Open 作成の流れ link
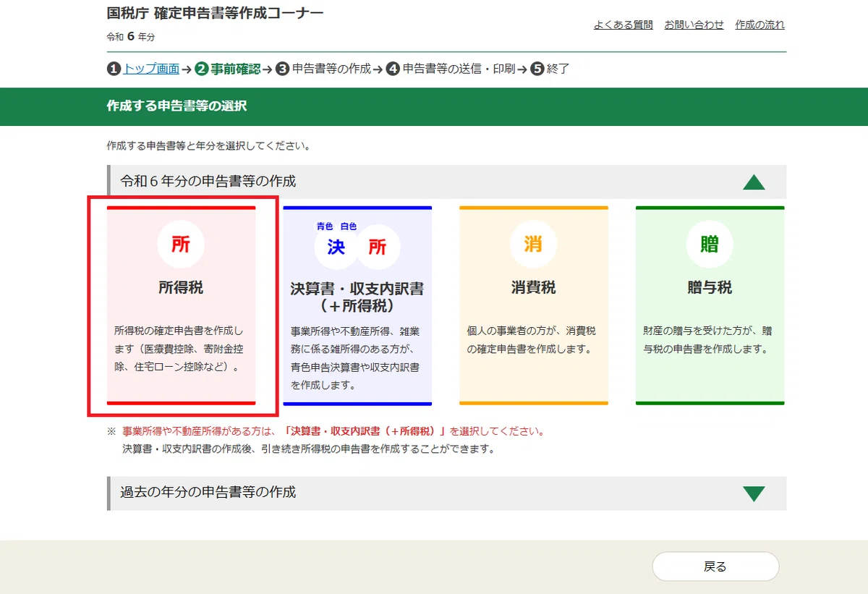868x594 pixels. (x=760, y=25)
